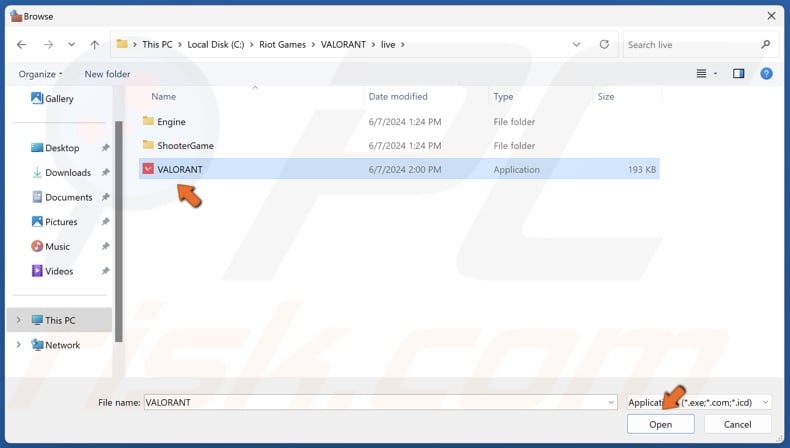Open the File name dropdown arrow
The width and height of the screenshot is (790, 448).
[611, 402]
